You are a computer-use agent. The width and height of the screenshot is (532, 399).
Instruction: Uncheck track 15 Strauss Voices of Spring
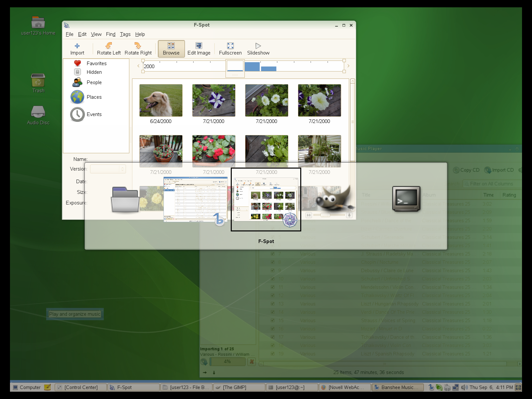click(273, 320)
